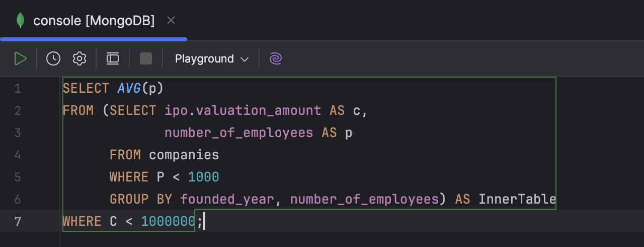Screen dimensions: 644x247
Task: Place cursor on 1000000 in last line
Action: 168,221
